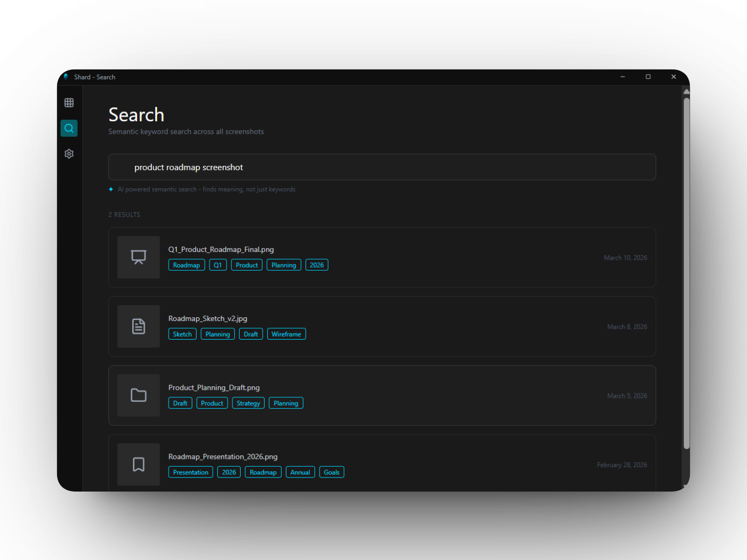This screenshot has width=747, height=560.
Task: Click the '2 RESULTS' count label
Action: click(x=124, y=215)
